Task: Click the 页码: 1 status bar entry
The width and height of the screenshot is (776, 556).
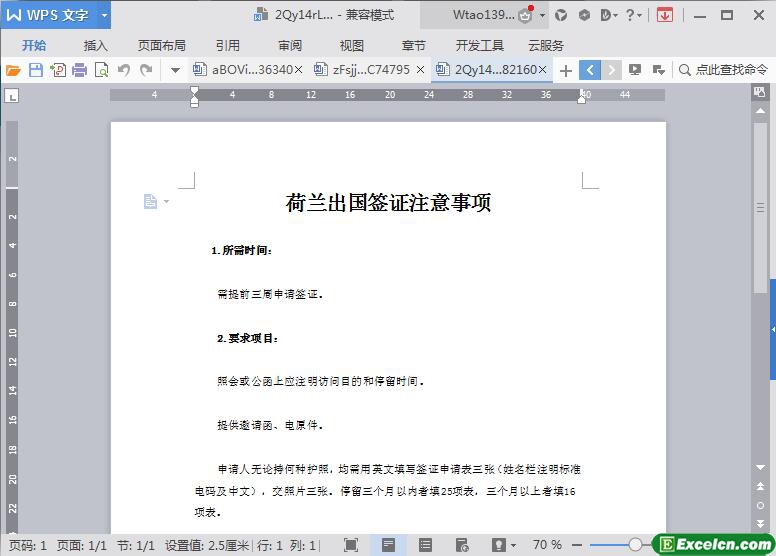Action: (x=28, y=545)
